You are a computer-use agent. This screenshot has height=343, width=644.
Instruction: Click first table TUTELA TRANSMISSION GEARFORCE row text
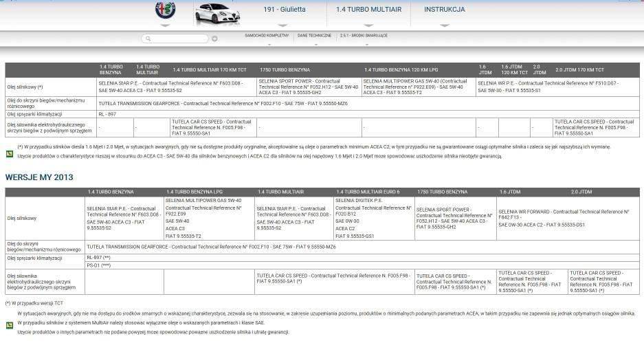223,104
